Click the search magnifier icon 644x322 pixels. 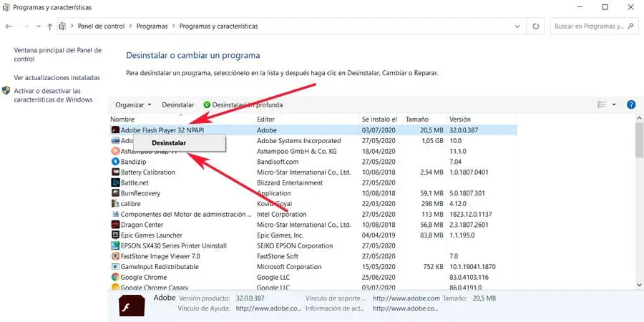click(631, 26)
